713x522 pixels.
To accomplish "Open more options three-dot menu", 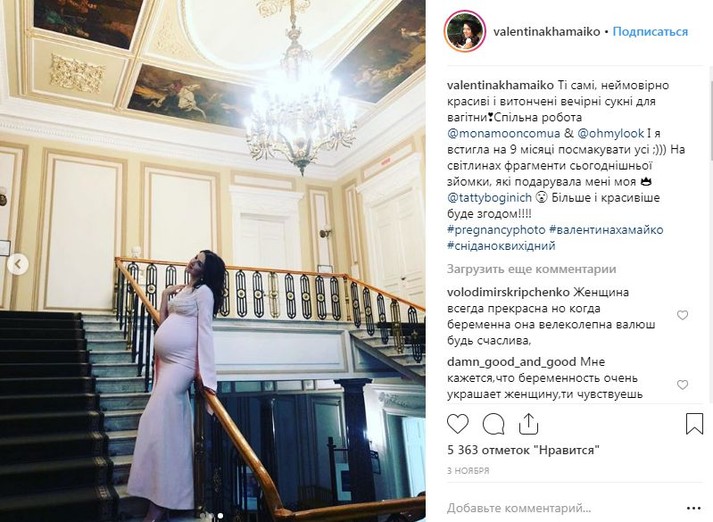I will (x=694, y=508).
